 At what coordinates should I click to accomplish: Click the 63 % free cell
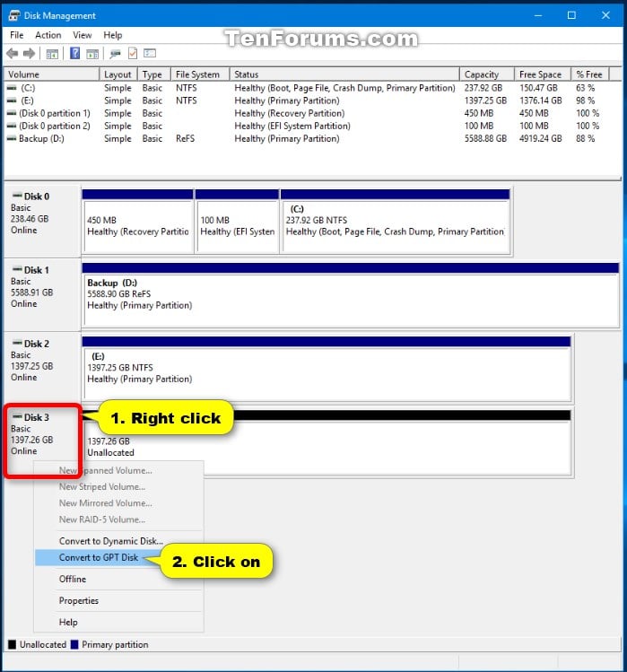585,88
